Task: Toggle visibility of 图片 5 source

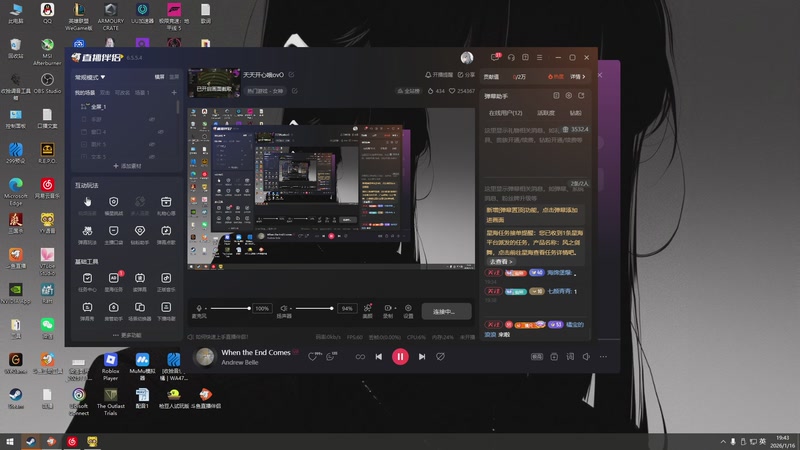Action: coord(152,144)
